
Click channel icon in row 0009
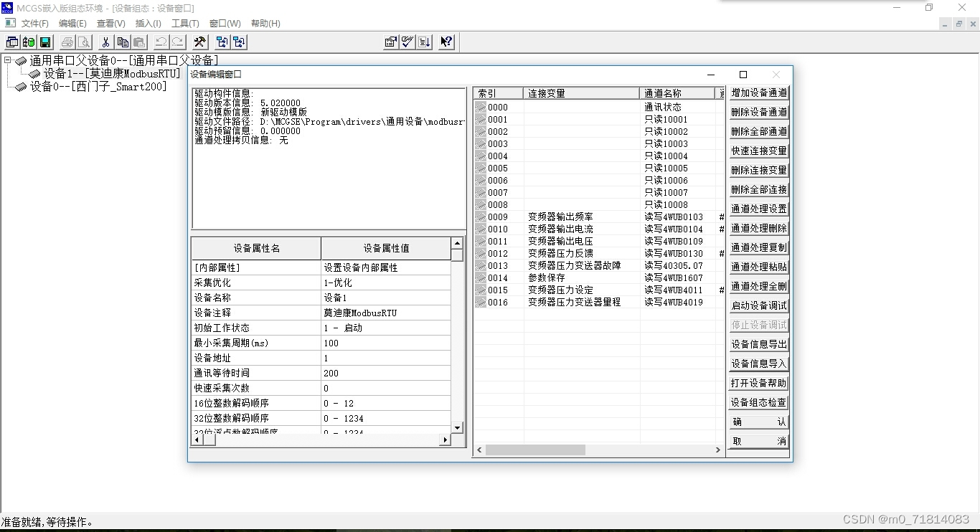coord(481,217)
